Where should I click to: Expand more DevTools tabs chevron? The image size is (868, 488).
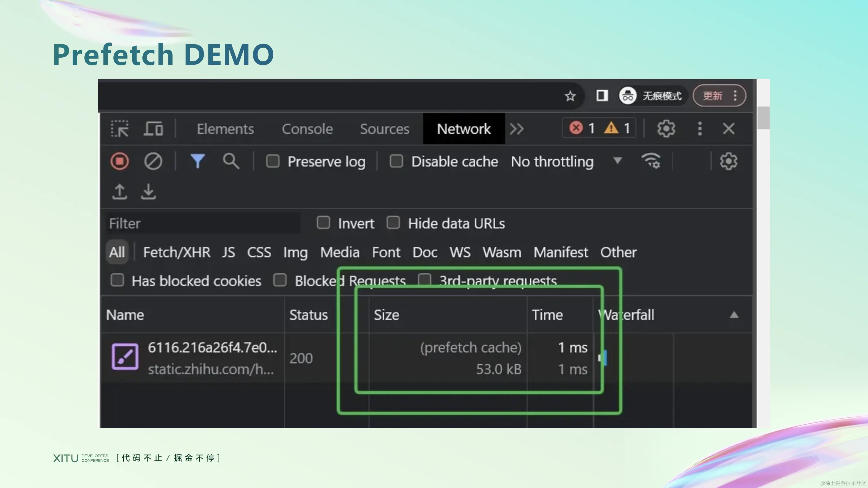pyautogui.click(x=517, y=129)
